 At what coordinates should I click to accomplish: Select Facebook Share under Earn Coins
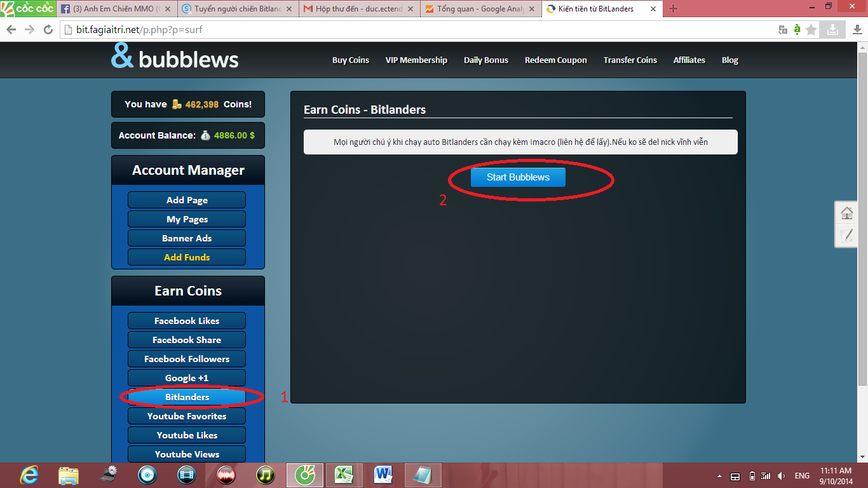click(x=187, y=340)
